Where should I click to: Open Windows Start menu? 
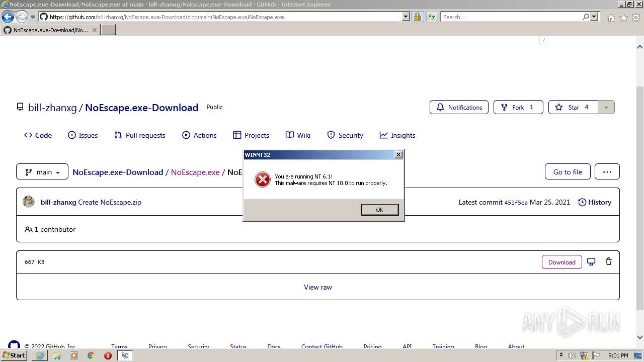[14, 355]
